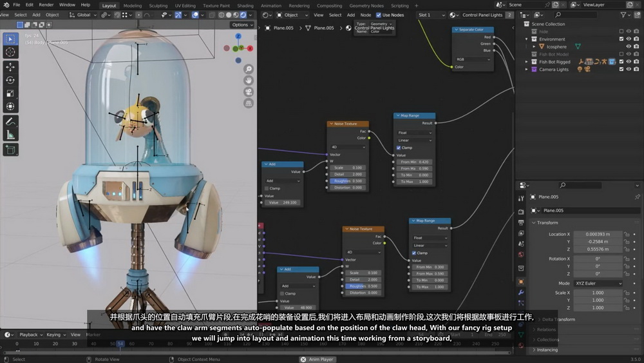Pick the Transform tool

[x=10, y=106]
